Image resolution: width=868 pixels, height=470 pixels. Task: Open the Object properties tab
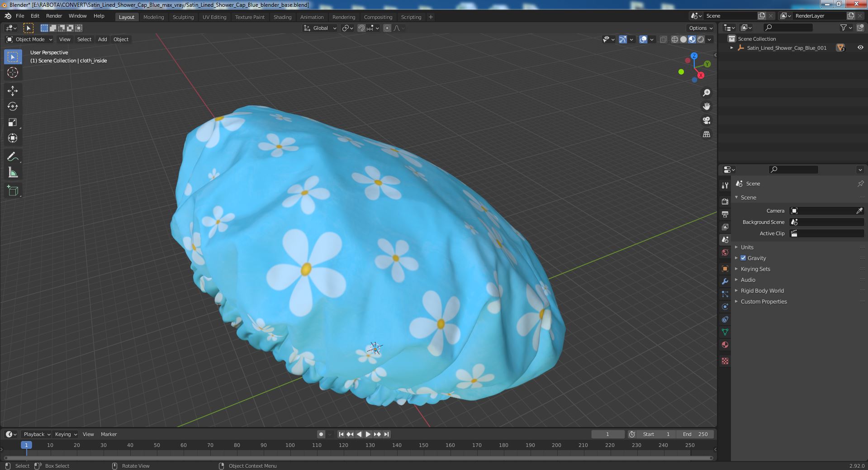[x=725, y=269]
